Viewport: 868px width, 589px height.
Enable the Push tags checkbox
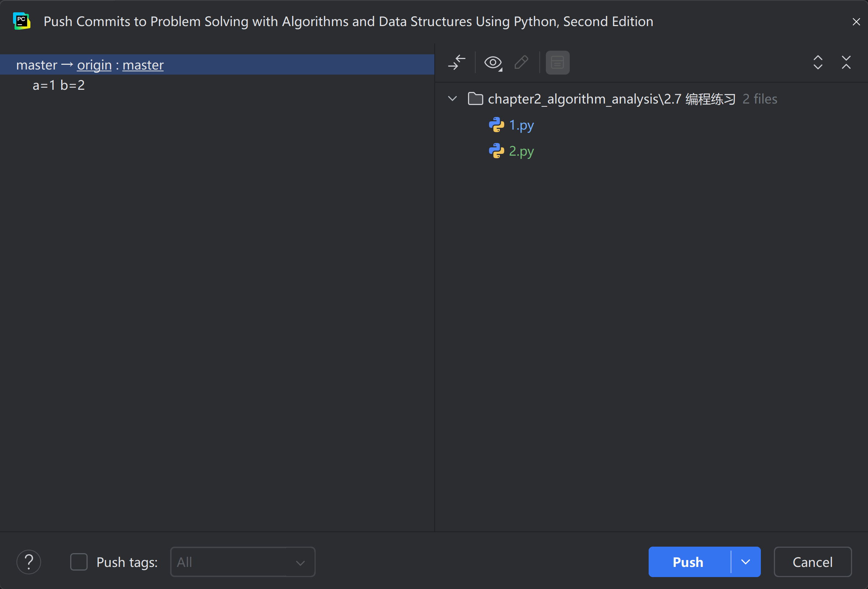coord(79,562)
